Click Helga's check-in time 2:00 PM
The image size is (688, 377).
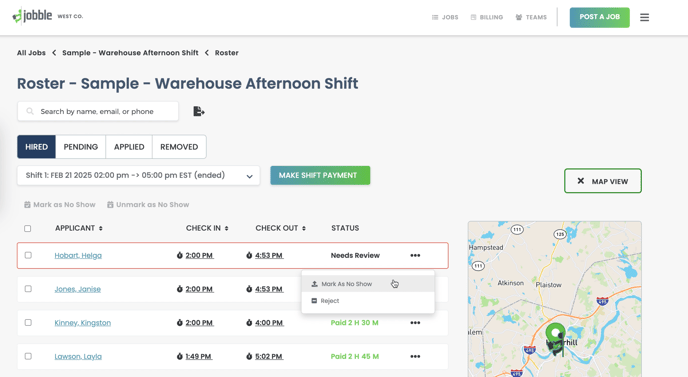pyautogui.click(x=199, y=255)
